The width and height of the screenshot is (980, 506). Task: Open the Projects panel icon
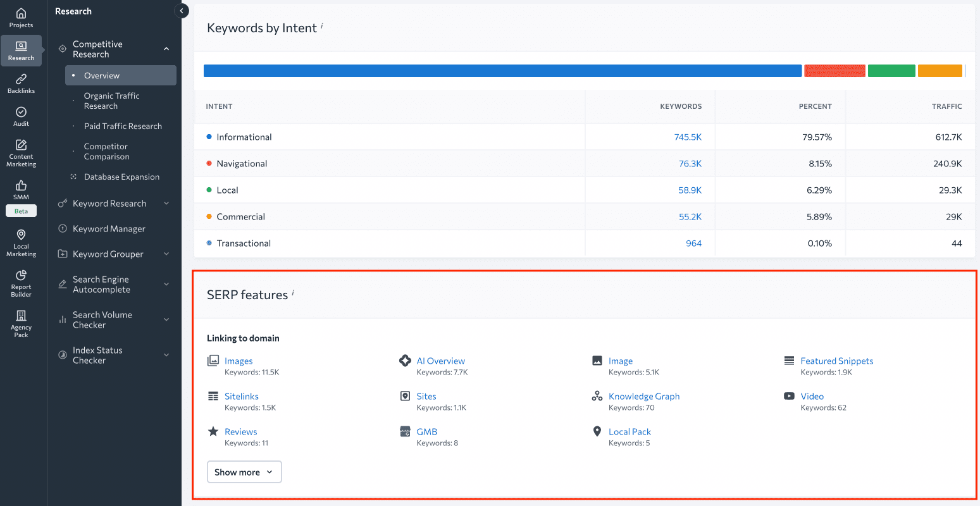pyautogui.click(x=21, y=16)
